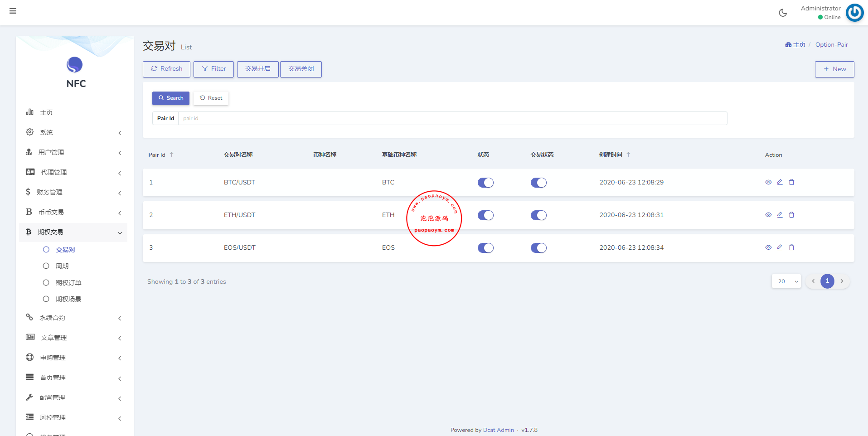Delete the EOS/USDT pair

(791, 247)
